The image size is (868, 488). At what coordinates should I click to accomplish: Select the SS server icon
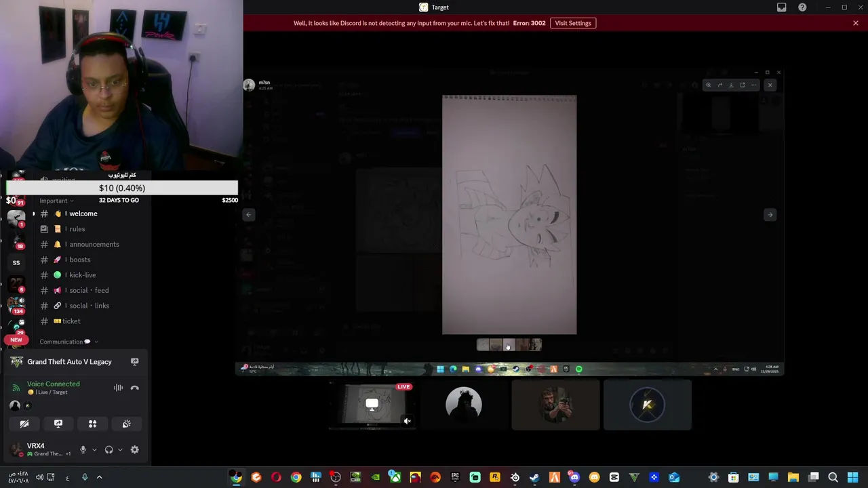16,262
